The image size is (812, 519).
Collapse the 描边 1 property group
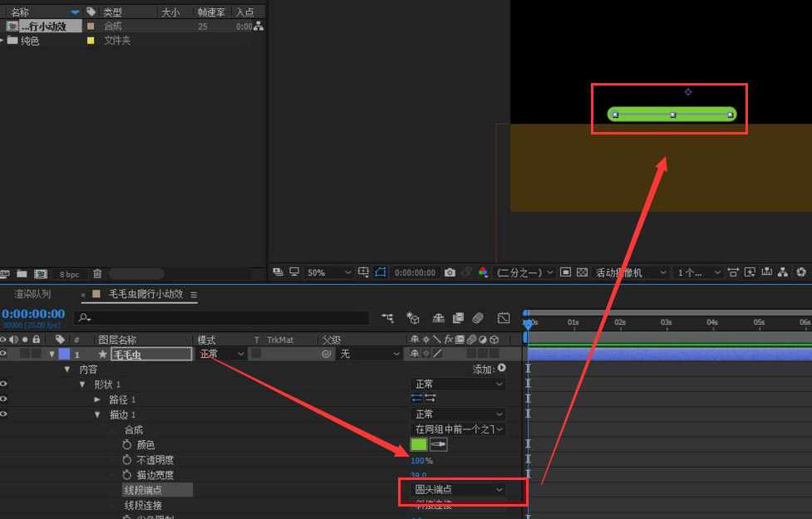click(98, 414)
